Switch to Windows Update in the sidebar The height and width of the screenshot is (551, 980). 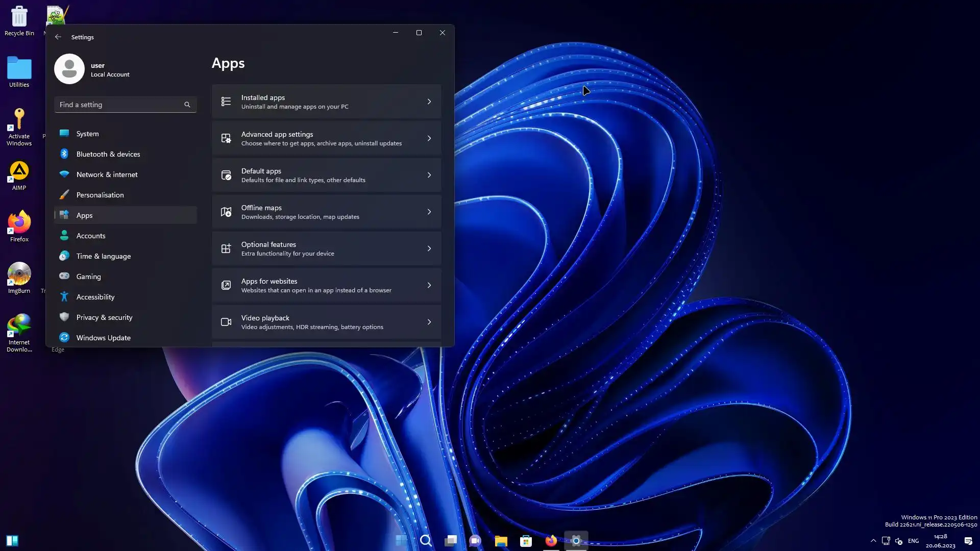(x=103, y=338)
